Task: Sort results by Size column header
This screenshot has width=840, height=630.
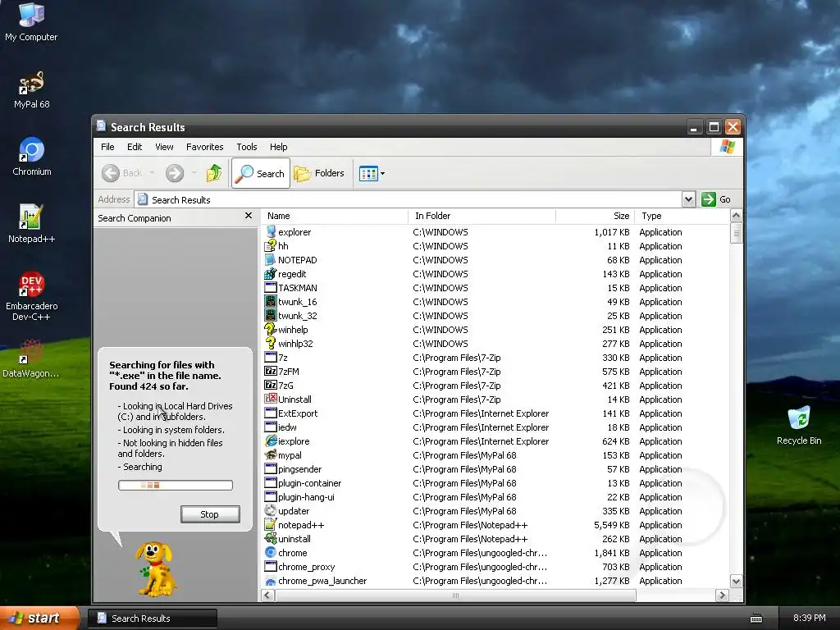Action: click(x=596, y=216)
